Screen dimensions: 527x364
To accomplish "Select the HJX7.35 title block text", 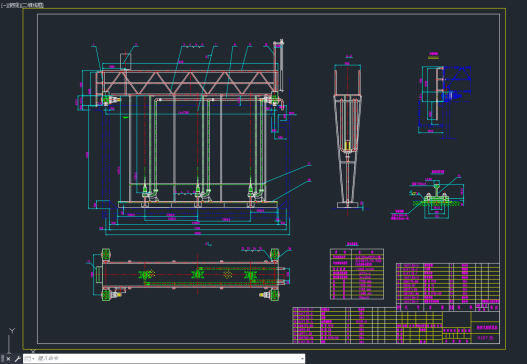I will tap(485, 338).
